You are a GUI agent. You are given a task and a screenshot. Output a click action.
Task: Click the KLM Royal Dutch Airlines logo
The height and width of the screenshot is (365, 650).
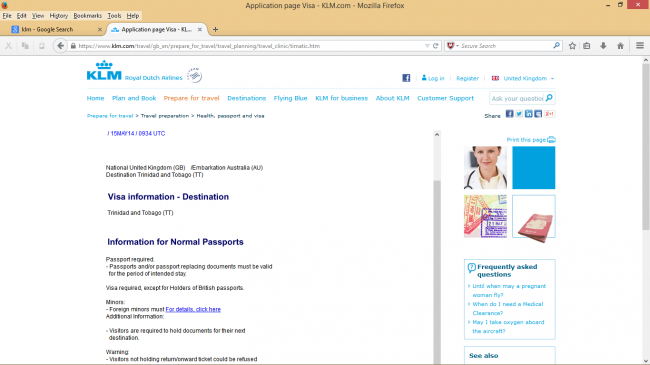click(x=134, y=71)
